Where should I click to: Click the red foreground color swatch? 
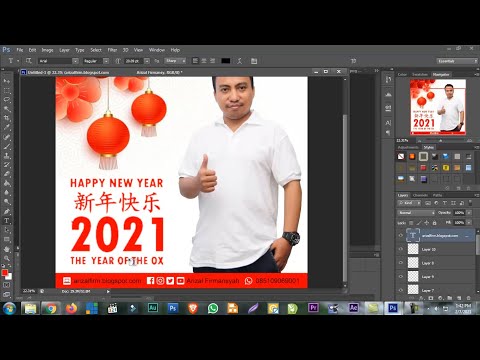coord(5,273)
